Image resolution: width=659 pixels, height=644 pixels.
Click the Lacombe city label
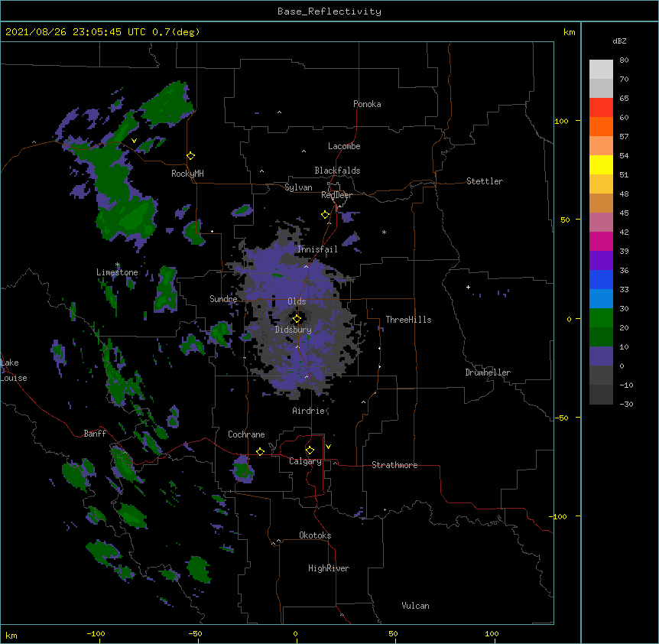tap(344, 146)
